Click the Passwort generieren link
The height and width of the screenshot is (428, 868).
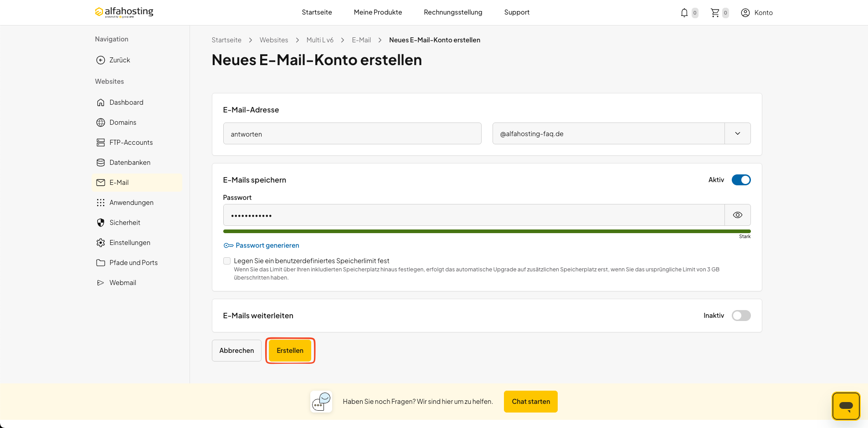[x=267, y=245]
